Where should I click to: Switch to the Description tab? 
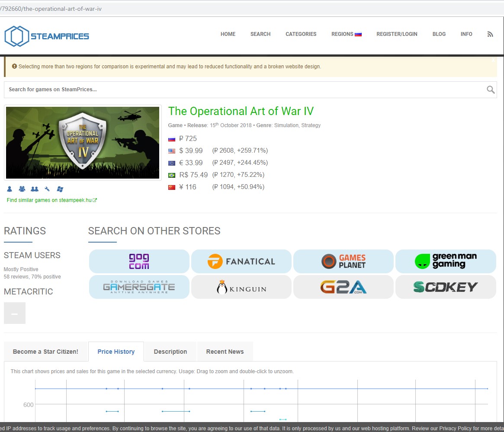(170, 352)
